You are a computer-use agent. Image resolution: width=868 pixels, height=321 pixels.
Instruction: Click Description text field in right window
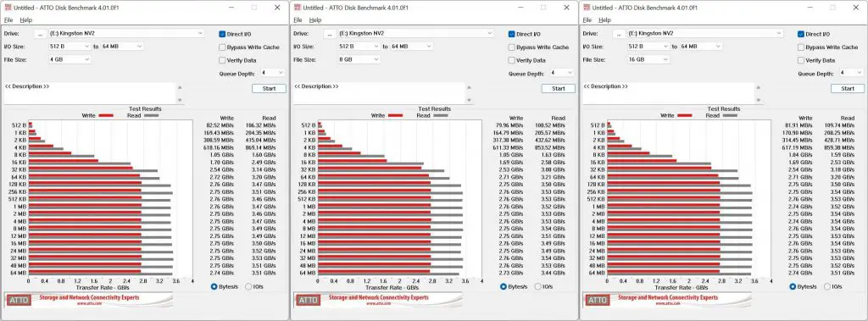669,93
